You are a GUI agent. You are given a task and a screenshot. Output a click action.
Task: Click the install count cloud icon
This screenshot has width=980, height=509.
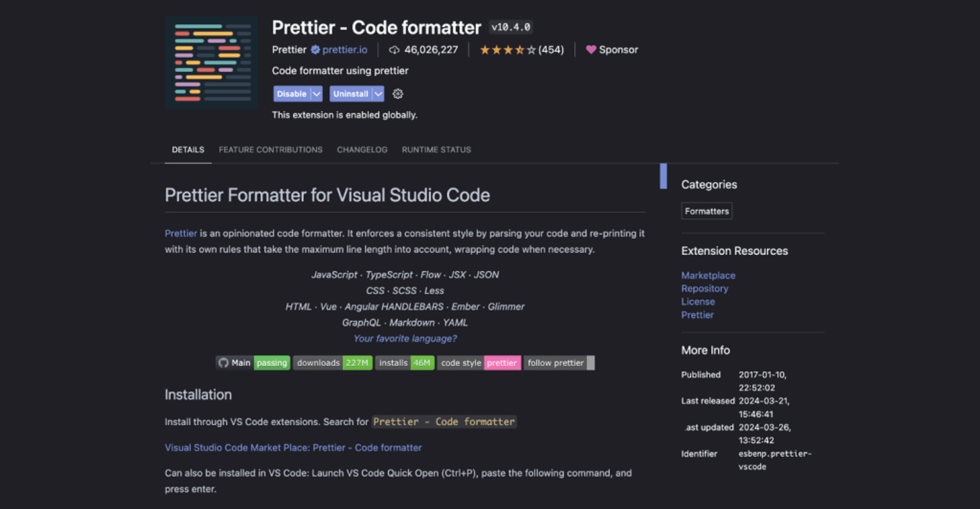click(x=394, y=50)
